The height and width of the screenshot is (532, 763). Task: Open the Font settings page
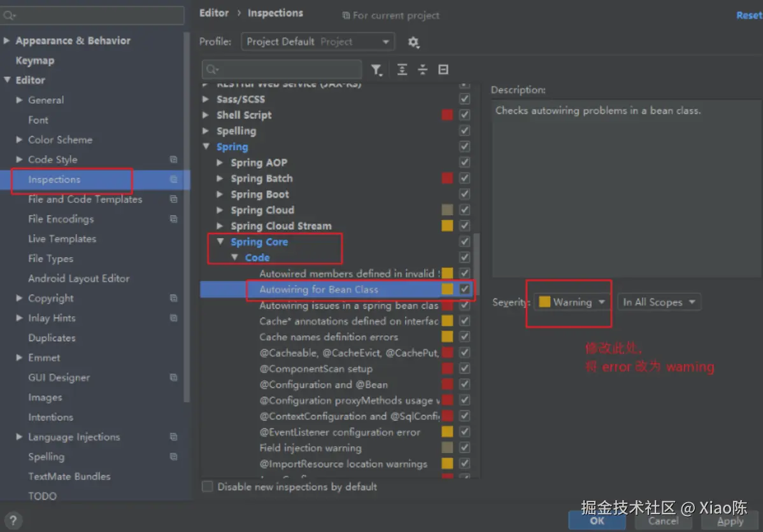pyautogui.click(x=38, y=120)
